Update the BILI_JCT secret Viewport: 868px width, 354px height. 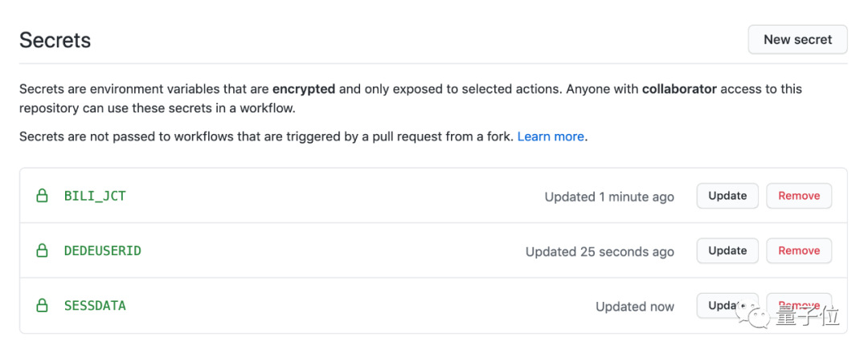click(727, 196)
